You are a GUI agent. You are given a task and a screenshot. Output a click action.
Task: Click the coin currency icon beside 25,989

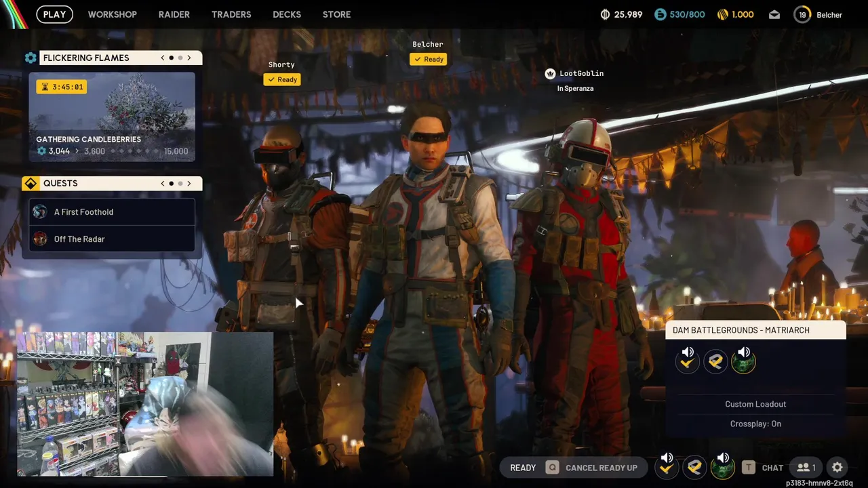pos(605,14)
